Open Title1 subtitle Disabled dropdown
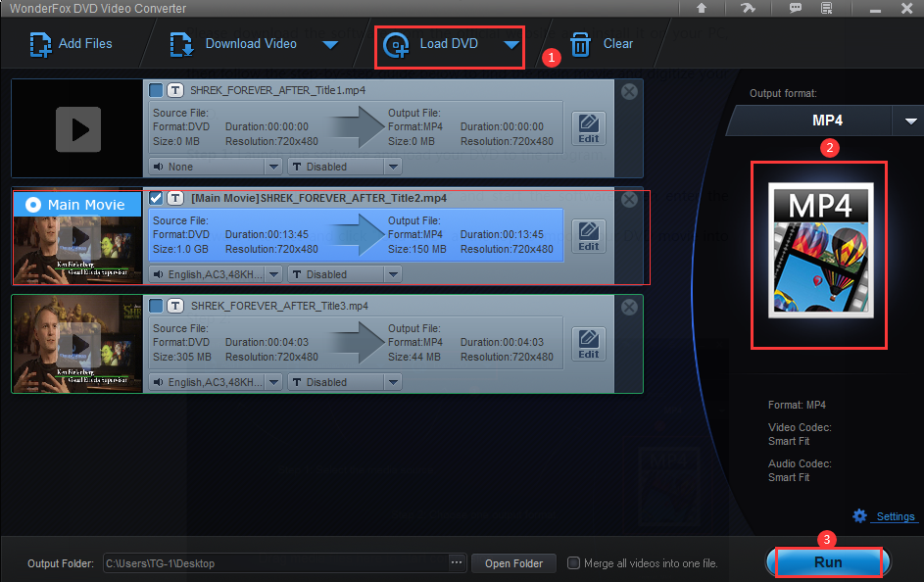Screen dimensions: 924x582 (x=345, y=167)
